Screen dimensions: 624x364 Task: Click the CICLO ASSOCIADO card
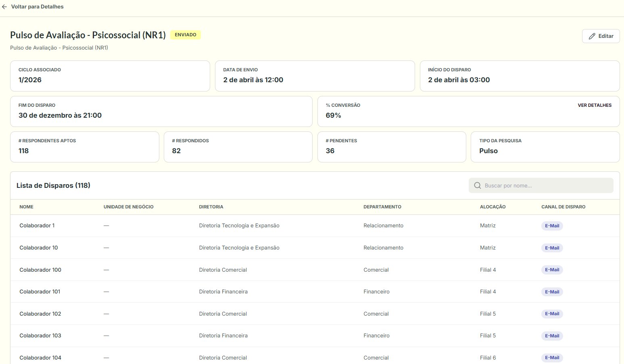(x=110, y=76)
